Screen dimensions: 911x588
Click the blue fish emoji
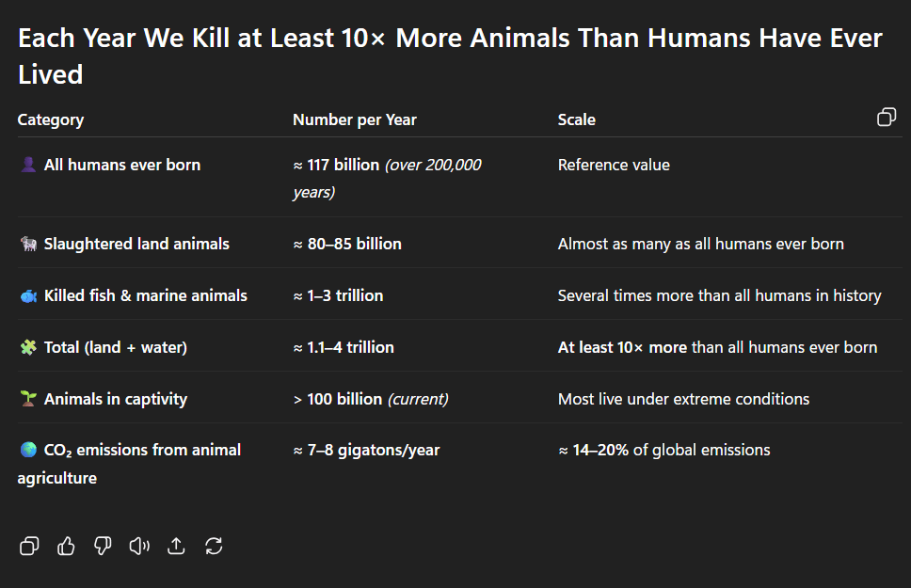pos(27,296)
